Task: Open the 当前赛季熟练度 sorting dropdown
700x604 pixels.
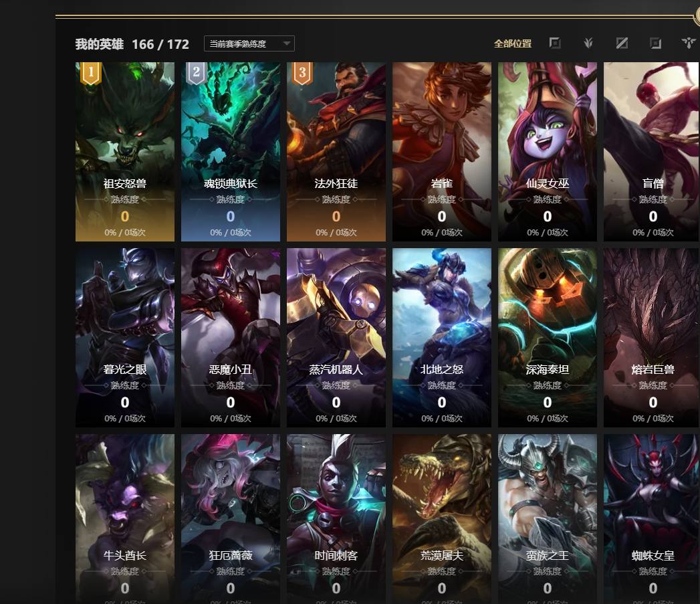Action: click(249, 43)
